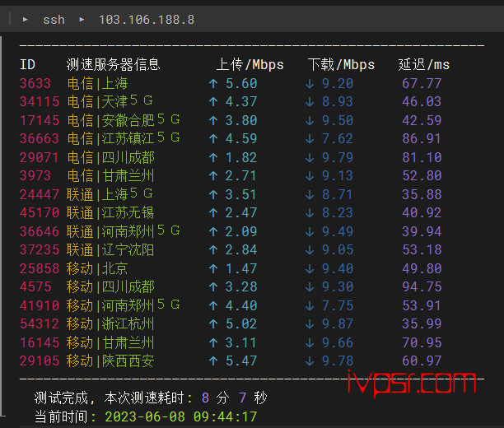Select the 上传/Mbps column header
504x428 pixels.
coord(250,64)
